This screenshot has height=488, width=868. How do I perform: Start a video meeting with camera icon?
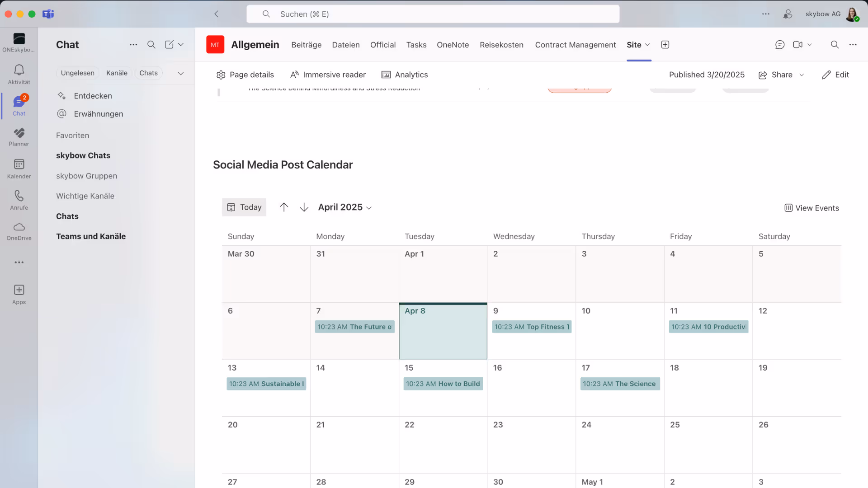tap(798, 44)
